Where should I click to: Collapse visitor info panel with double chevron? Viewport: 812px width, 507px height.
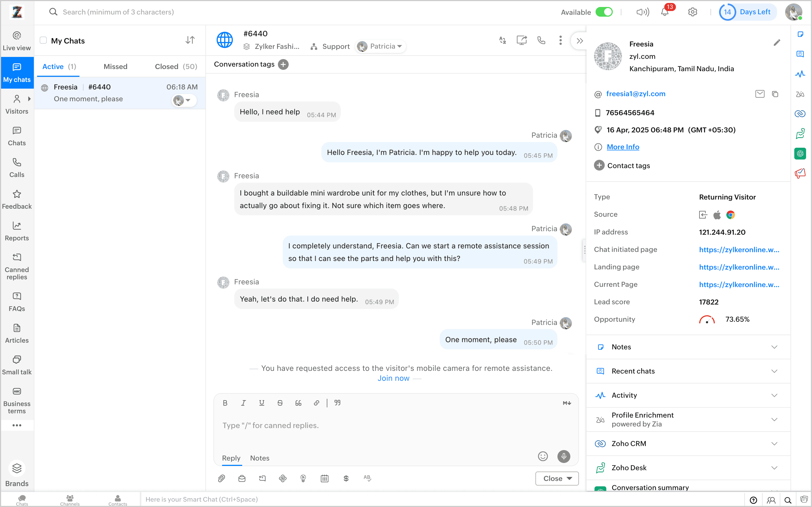pyautogui.click(x=580, y=41)
